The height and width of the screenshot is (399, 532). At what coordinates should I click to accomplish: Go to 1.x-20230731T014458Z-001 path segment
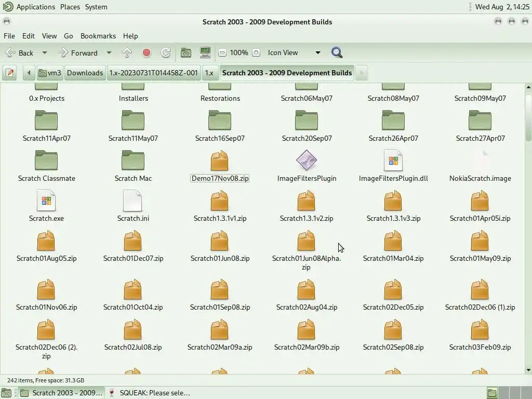153,73
